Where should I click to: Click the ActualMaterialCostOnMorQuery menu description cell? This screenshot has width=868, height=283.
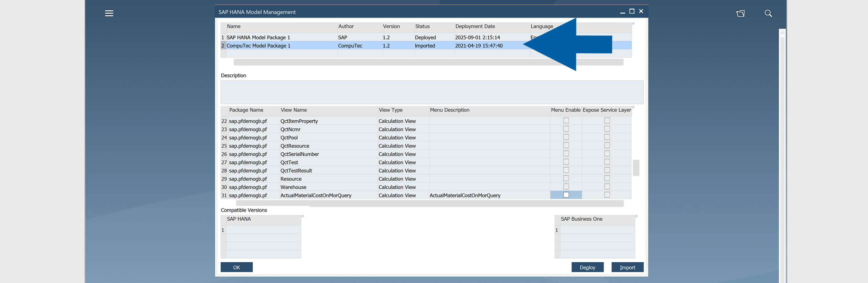point(489,195)
